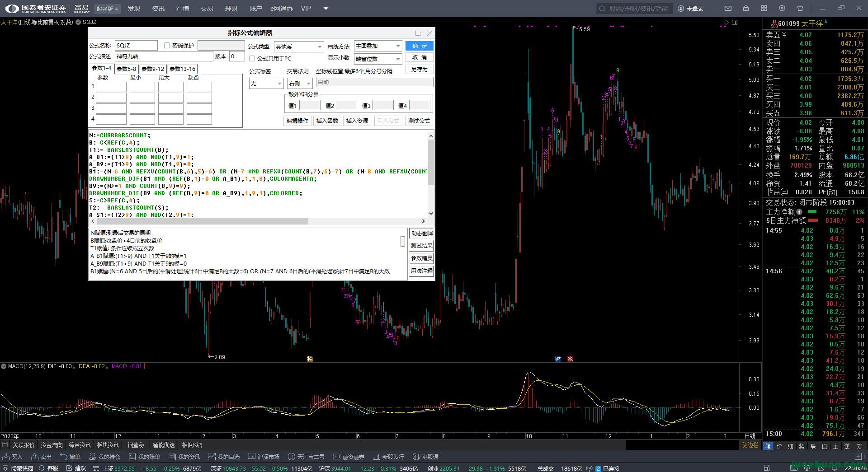
Task: Switch to the 参数5-8 tab
Action: pos(127,69)
